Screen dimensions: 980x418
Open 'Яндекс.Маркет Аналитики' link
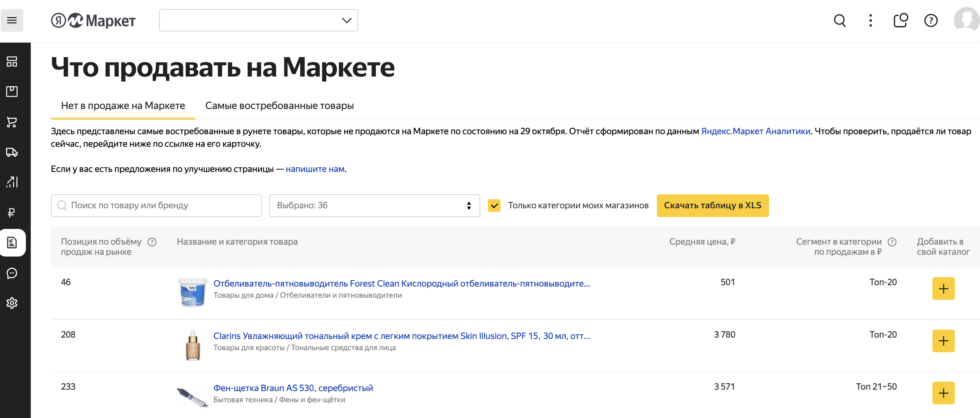755,131
